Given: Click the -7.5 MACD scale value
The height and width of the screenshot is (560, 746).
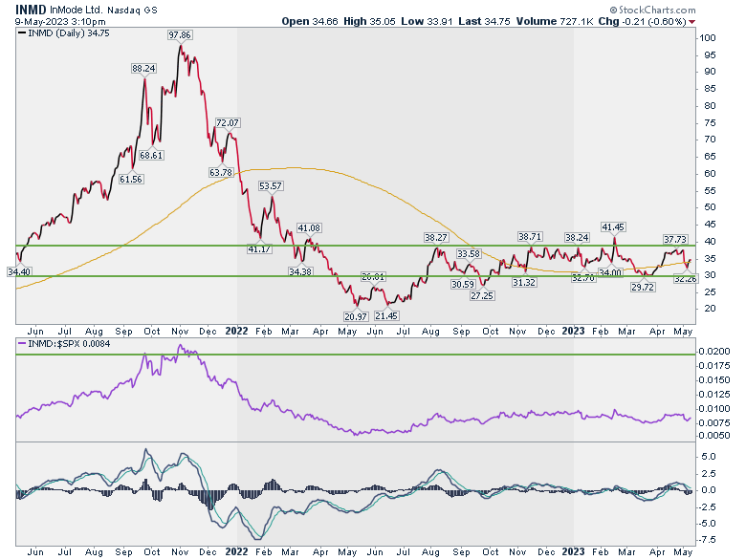Looking at the screenshot, I should (x=707, y=540).
